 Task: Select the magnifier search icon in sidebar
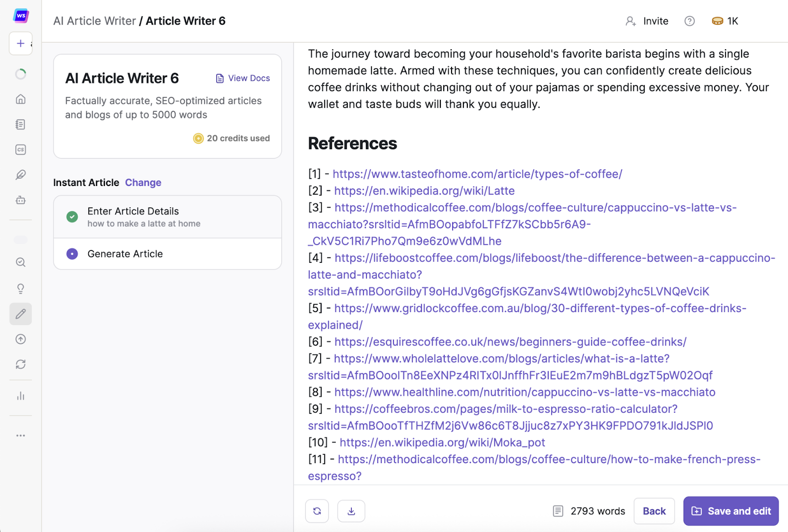[x=21, y=262]
